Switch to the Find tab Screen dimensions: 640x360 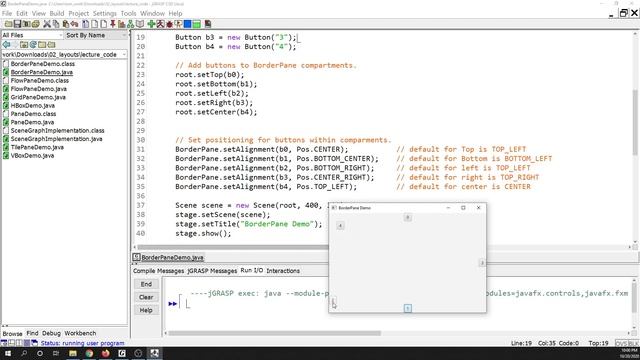[x=32, y=333]
